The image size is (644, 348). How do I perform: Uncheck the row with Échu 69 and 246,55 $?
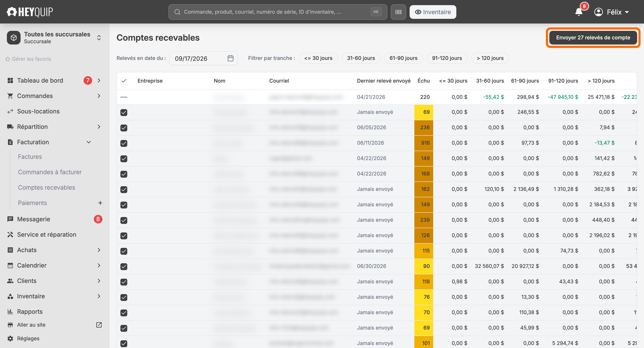124,112
